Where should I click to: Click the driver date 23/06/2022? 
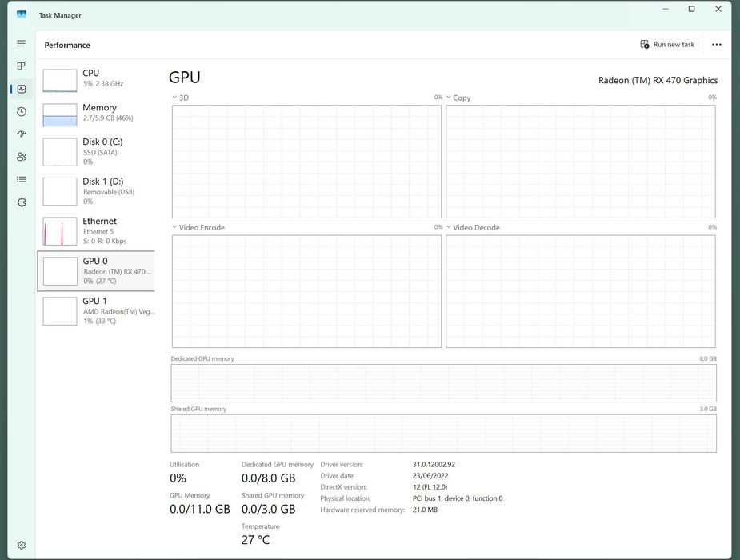[x=430, y=476]
